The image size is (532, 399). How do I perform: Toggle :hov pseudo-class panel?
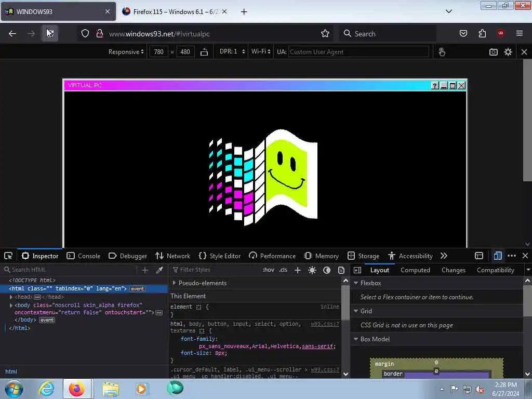coord(269,270)
